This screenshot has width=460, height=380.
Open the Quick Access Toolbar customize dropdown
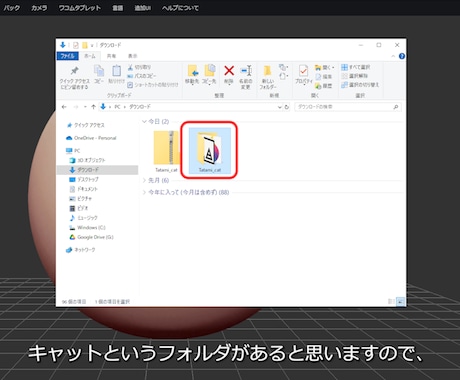click(92, 45)
